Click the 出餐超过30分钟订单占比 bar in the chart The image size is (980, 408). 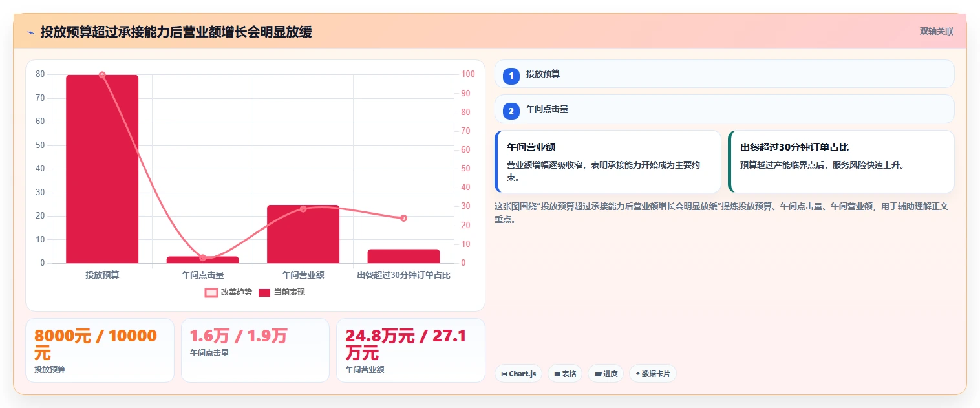pyautogui.click(x=404, y=256)
